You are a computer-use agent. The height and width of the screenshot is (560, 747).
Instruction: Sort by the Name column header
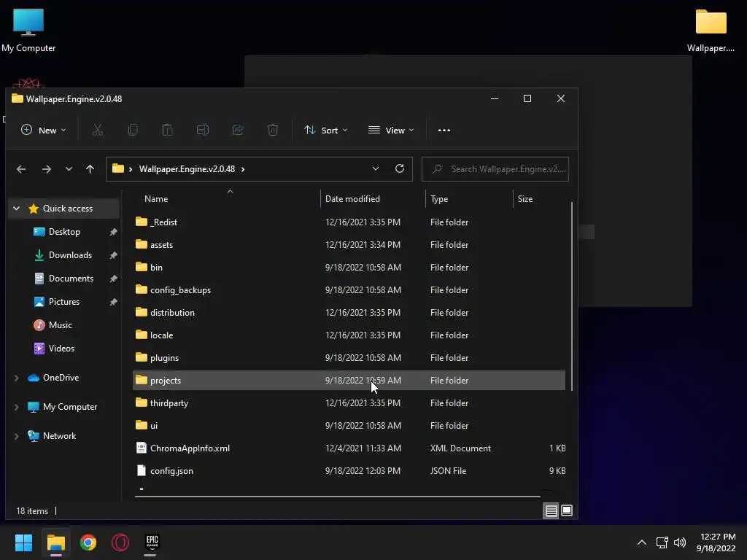pyautogui.click(x=156, y=199)
